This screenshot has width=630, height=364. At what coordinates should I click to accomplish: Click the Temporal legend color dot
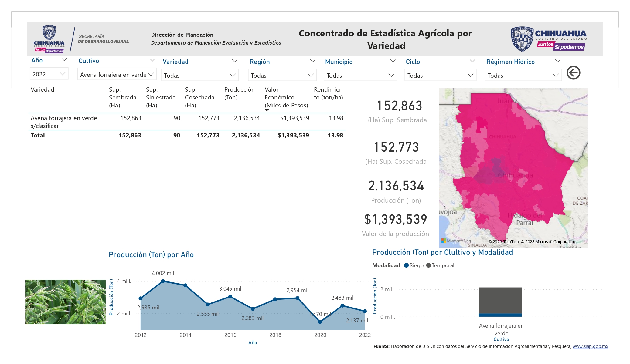click(x=428, y=265)
